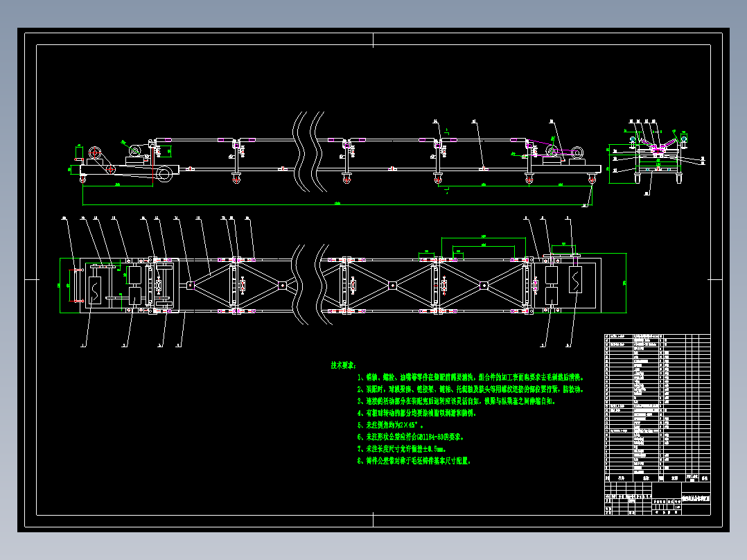This screenshot has width=747, height=560.
Task: Click the S-curve box at plan view's right end
Action: pos(575,279)
